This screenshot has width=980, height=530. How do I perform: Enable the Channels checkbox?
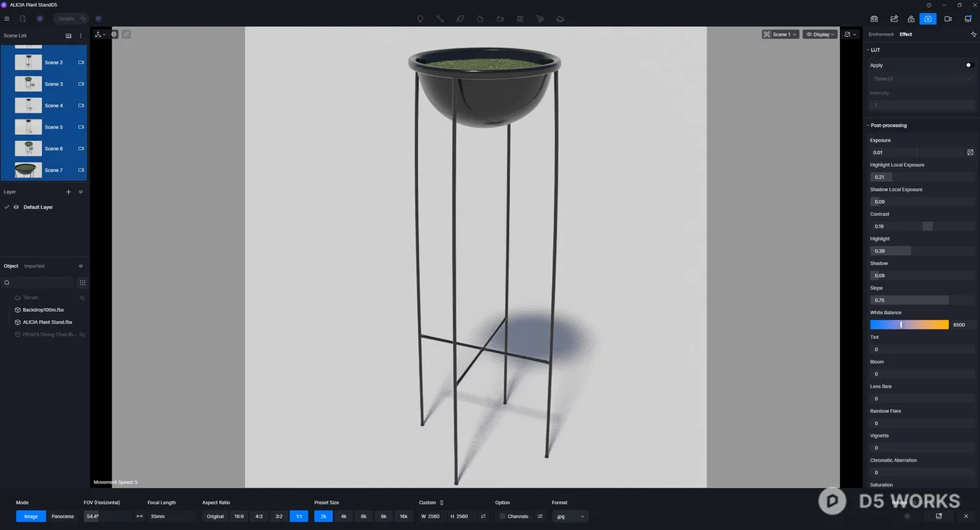(502, 516)
